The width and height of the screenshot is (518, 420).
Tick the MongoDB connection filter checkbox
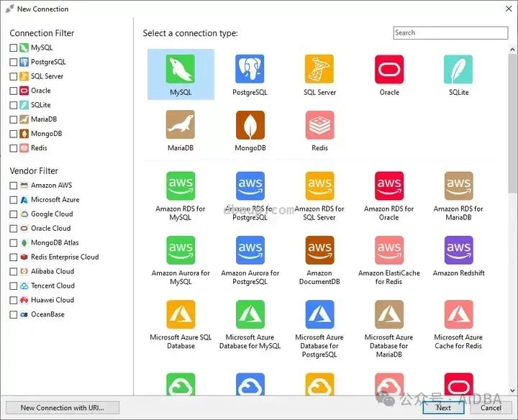pos(13,134)
